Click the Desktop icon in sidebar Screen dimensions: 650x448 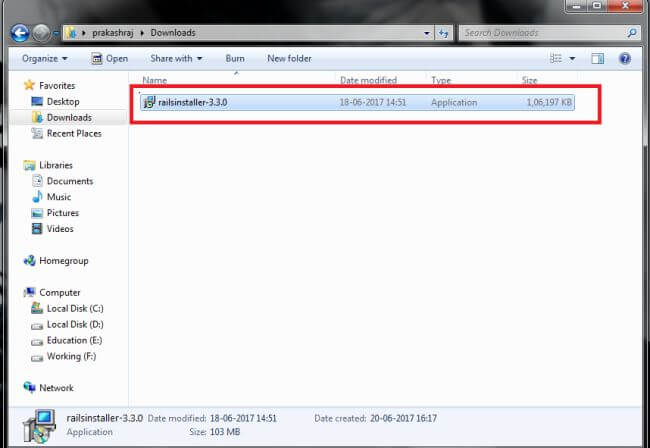37,102
